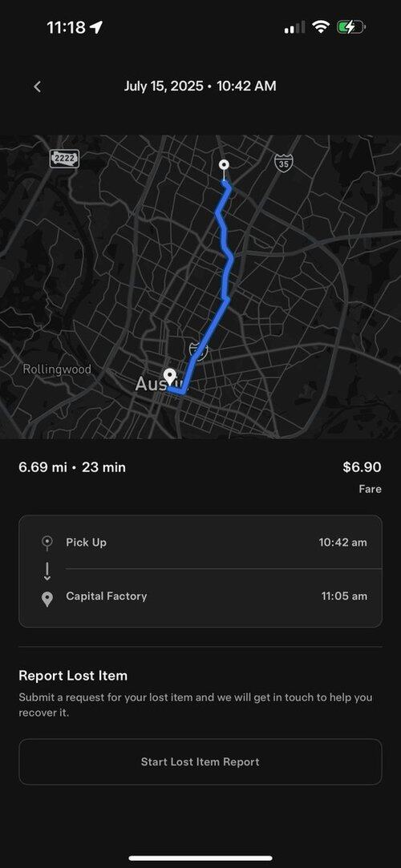Tap the $6.90 fare amount
Viewport: 401px width, 868px height.
coord(363,467)
